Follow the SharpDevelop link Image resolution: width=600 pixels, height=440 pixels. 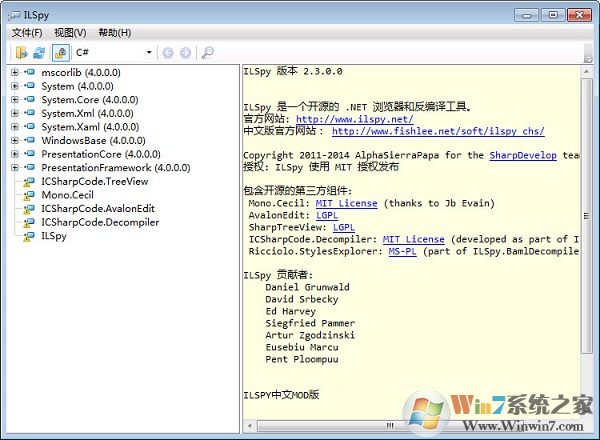click(523, 155)
